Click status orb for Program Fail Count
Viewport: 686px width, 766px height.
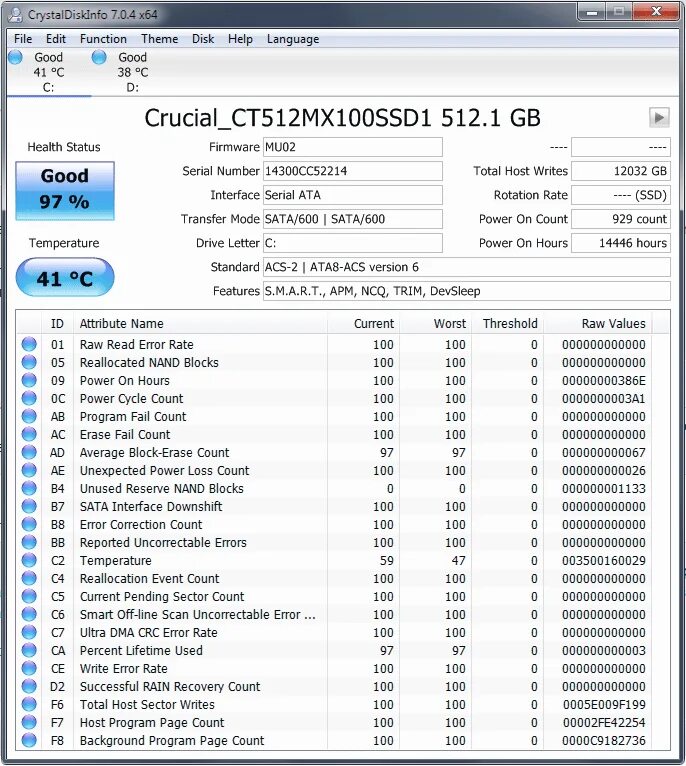29,416
